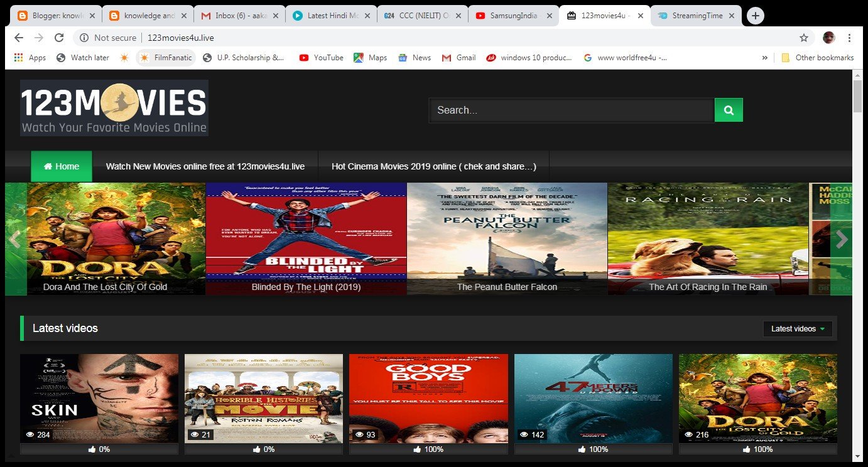Open the Skin movie thumbnail

click(99, 399)
